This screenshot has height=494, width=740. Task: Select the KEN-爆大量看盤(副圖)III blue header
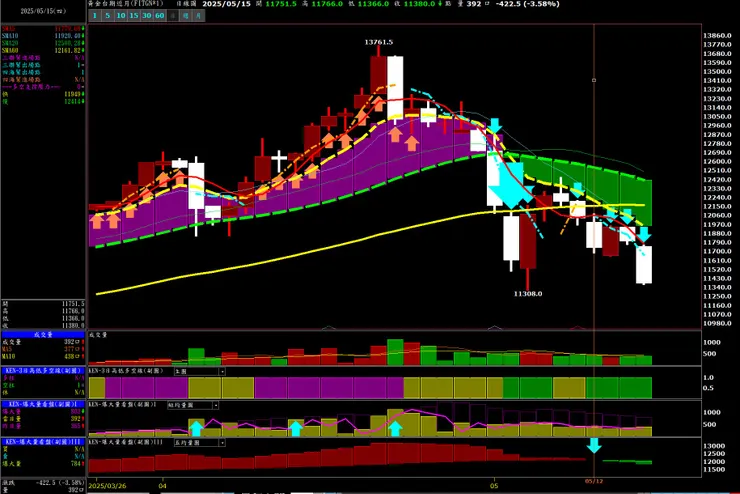[x=43, y=442]
